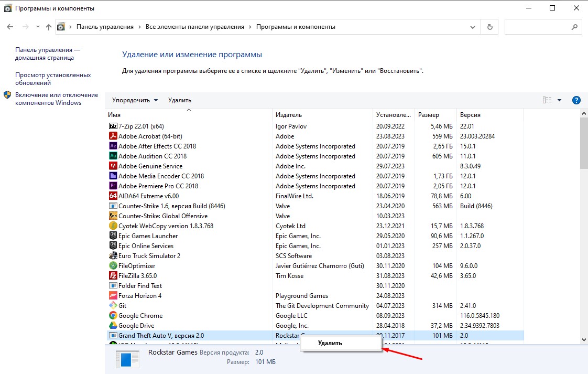
Task: Open the view options dropdown arrow
Action: (x=559, y=100)
